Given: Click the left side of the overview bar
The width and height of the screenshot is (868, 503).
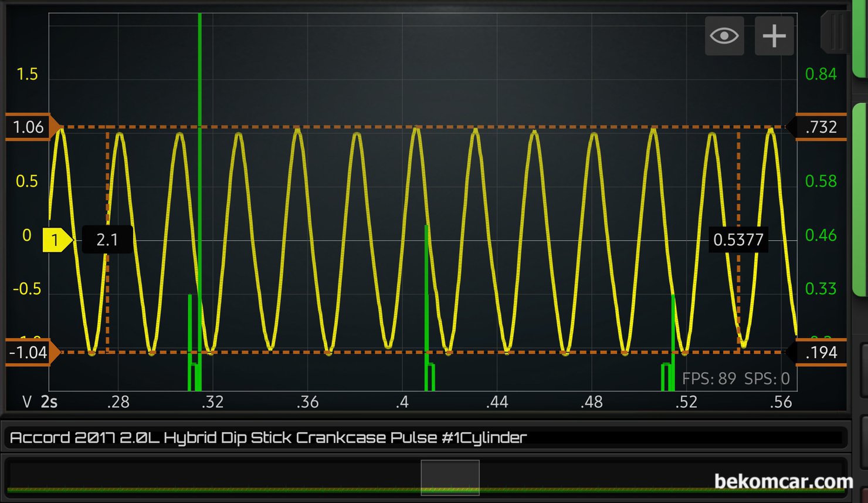Looking at the screenshot, I should (x=176, y=477).
